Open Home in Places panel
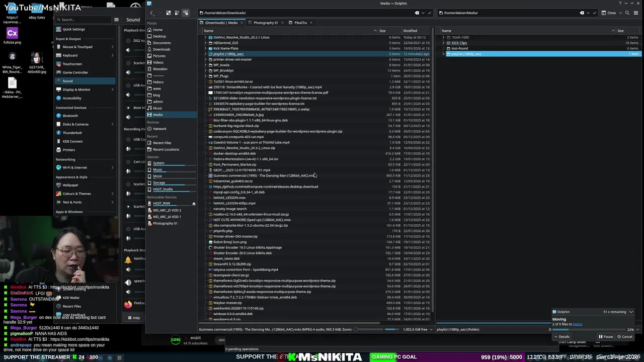The height and width of the screenshot is (362, 644). 172,30
